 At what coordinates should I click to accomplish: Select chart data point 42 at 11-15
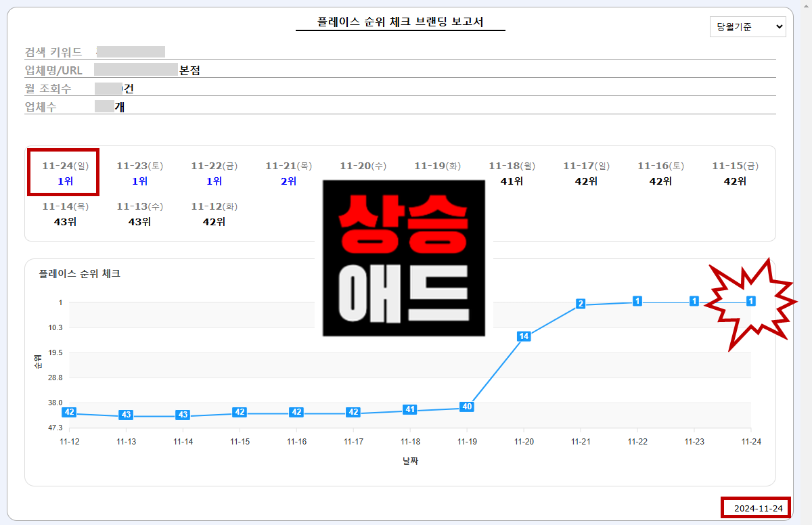240,412
